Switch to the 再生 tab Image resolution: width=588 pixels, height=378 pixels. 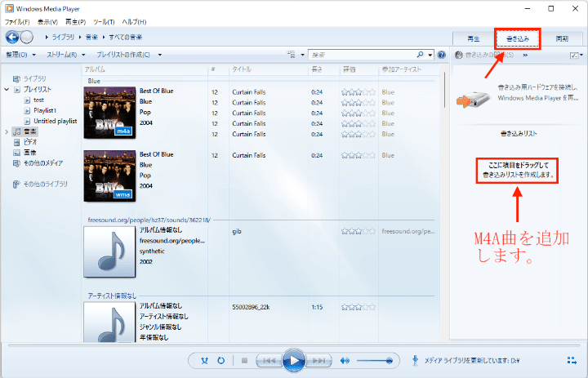point(474,39)
